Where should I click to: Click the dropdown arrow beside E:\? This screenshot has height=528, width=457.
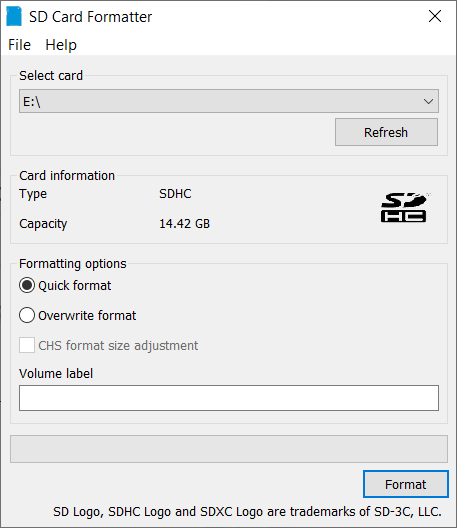pos(428,101)
